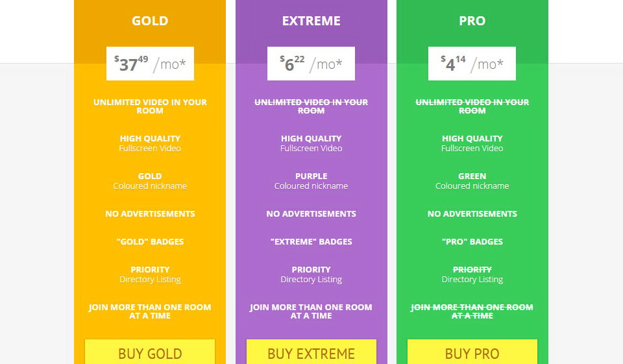
Task: Click the crossed-out Join More Than One Room in Pro
Action: 472,311
